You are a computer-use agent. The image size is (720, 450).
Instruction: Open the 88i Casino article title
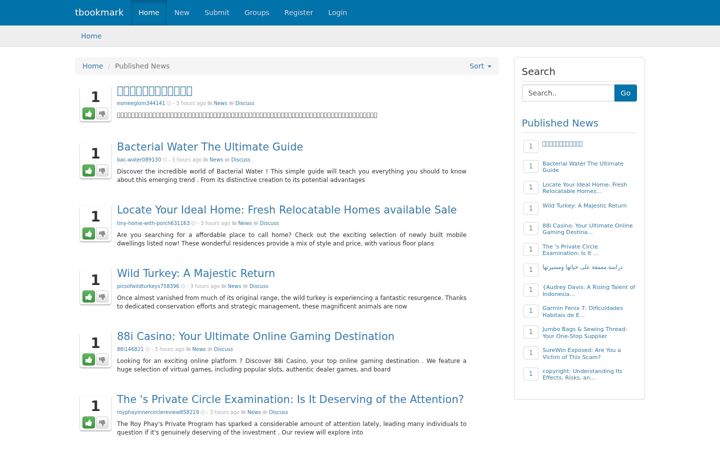click(x=255, y=336)
